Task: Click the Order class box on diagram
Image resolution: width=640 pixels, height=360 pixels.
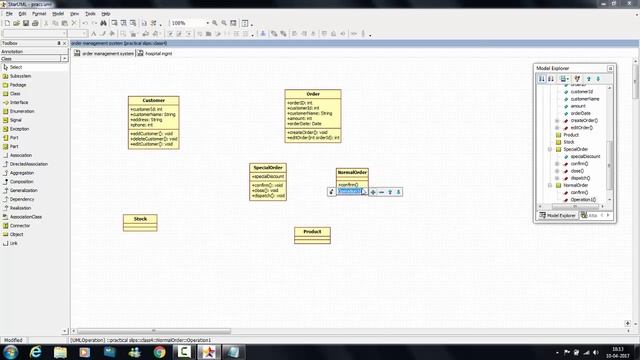Action: tap(313, 116)
